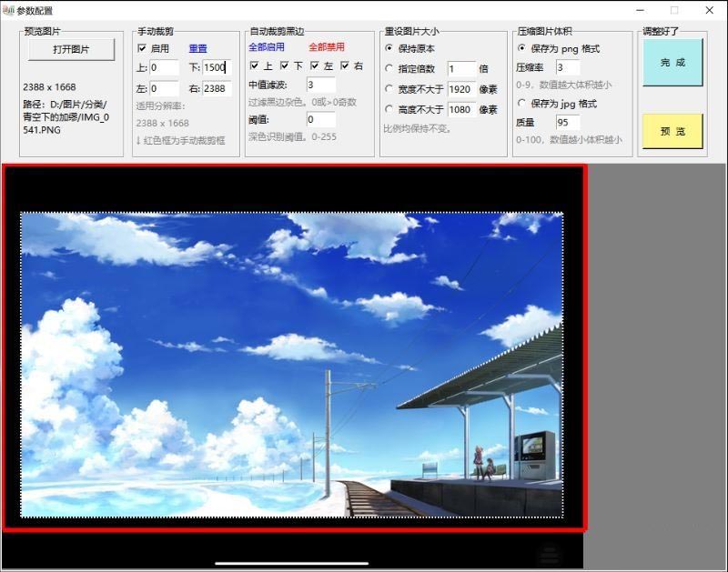Click the 打开图片 button

[x=71, y=49]
